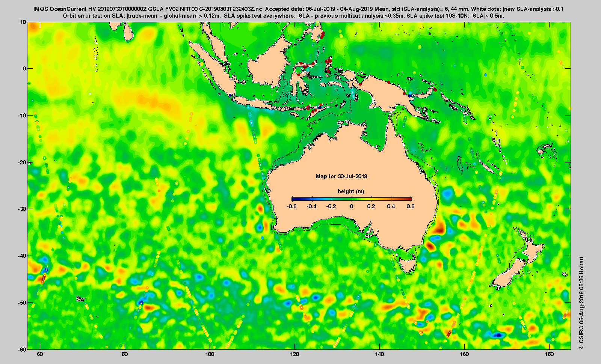This screenshot has width=601, height=364.
Task: Click the -0.6 colorbar tick label
Action: pos(292,206)
